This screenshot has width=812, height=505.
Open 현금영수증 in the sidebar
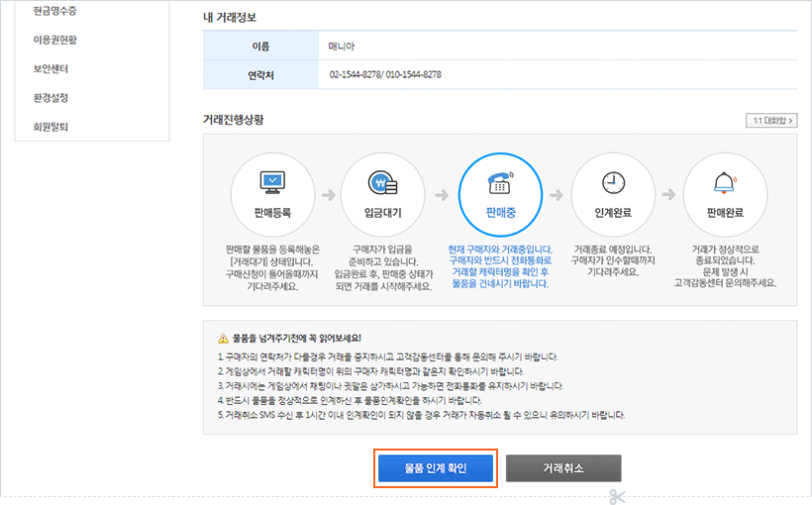54,11
